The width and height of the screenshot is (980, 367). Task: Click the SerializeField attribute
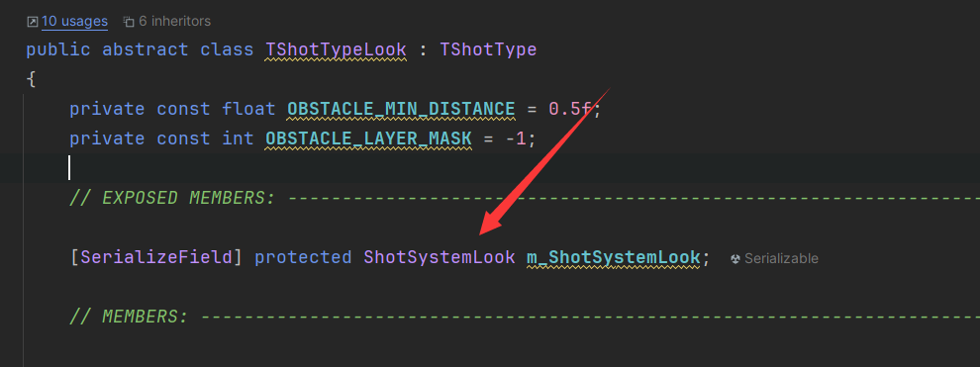pyautogui.click(x=156, y=257)
